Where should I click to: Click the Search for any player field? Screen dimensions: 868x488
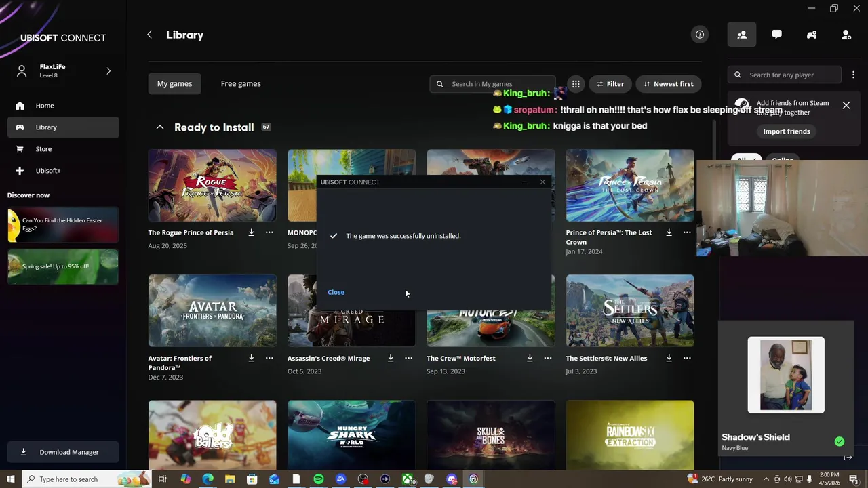pyautogui.click(x=785, y=75)
